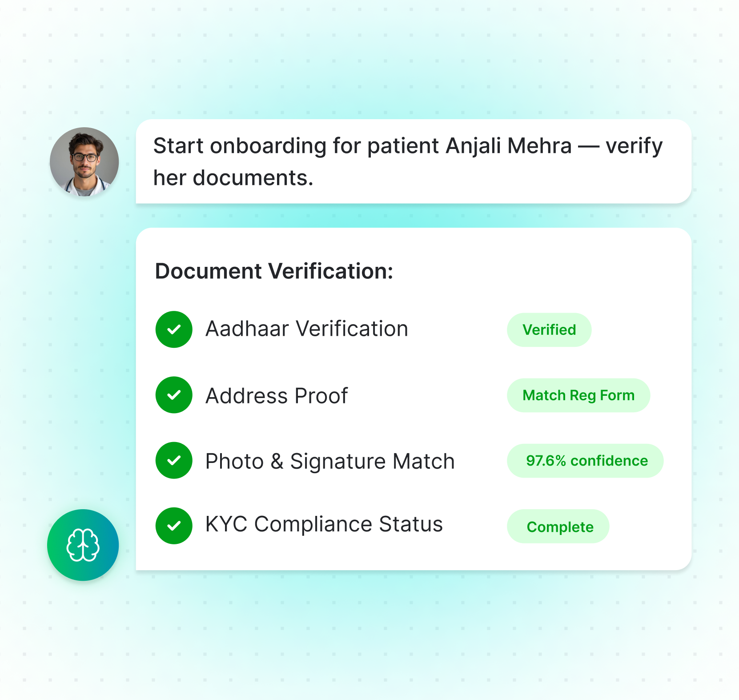Select the Verified status badge
739x700 pixels.
click(549, 330)
